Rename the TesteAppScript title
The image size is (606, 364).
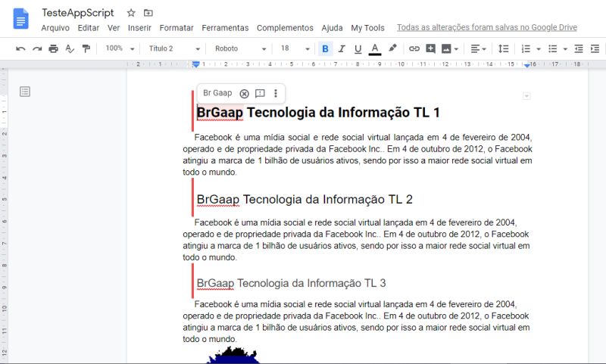tap(78, 13)
